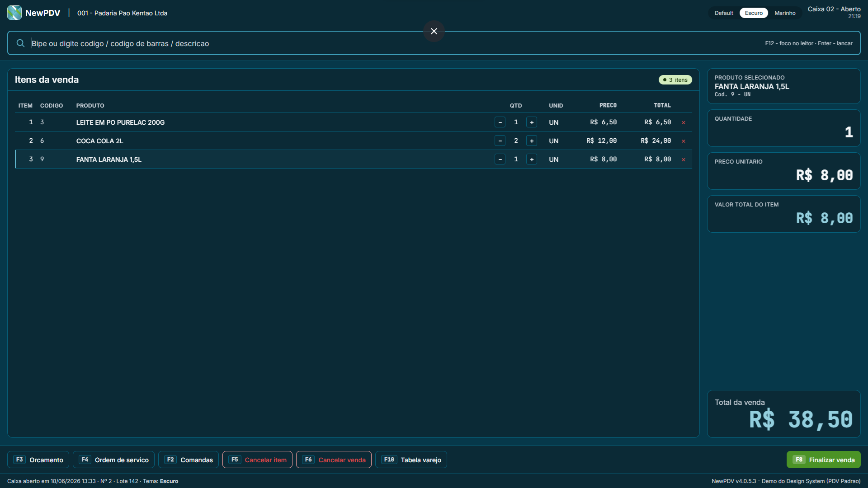Click the UNID column header
Viewport: 868px width, 488px height.
[556, 106]
